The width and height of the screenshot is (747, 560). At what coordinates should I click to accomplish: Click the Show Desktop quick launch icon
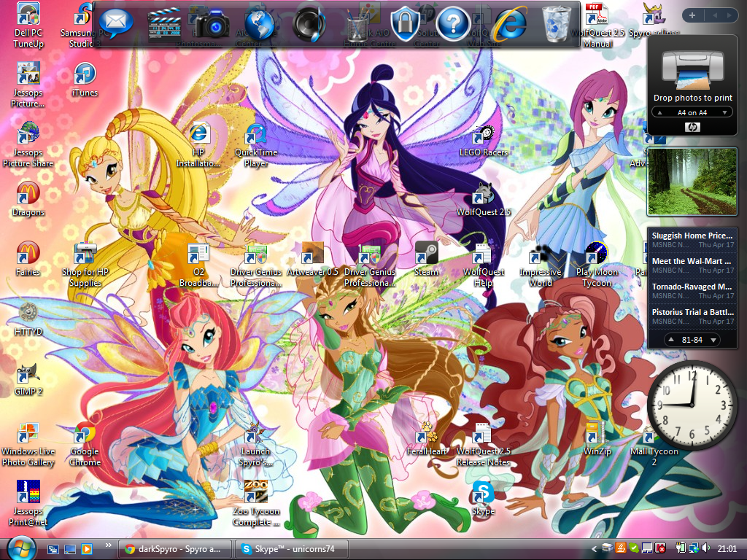point(70,549)
